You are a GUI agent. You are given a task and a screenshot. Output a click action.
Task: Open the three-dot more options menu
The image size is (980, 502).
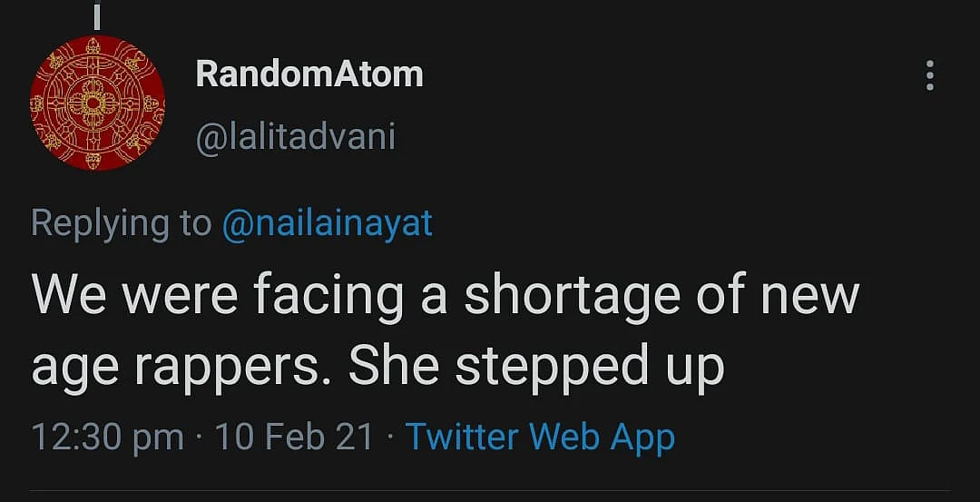coord(930,75)
